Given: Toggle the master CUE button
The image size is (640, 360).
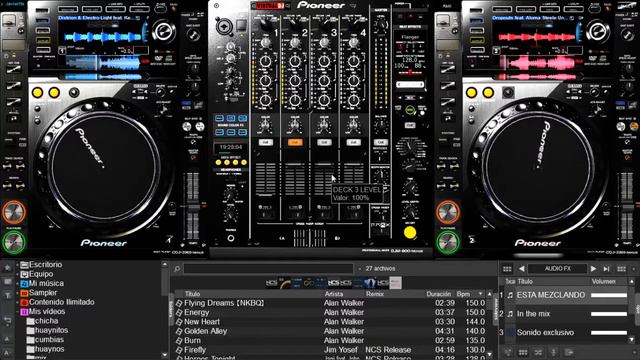Looking at the screenshot, I should point(380,142).
